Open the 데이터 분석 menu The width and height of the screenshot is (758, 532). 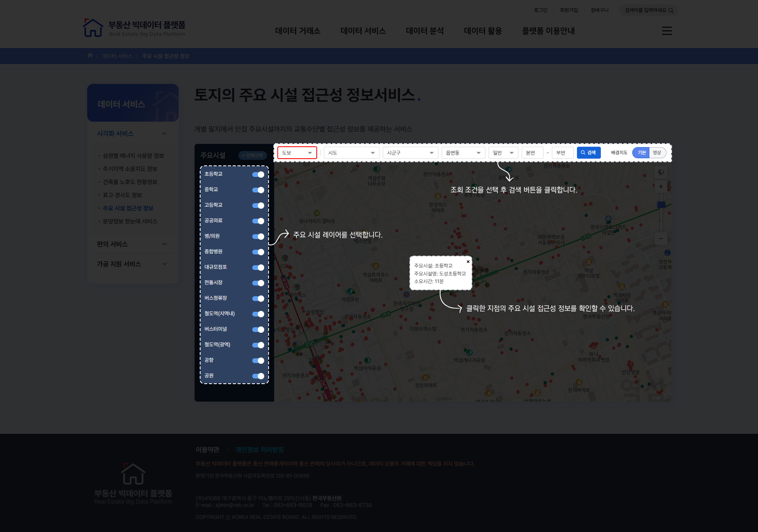[425, 31]
